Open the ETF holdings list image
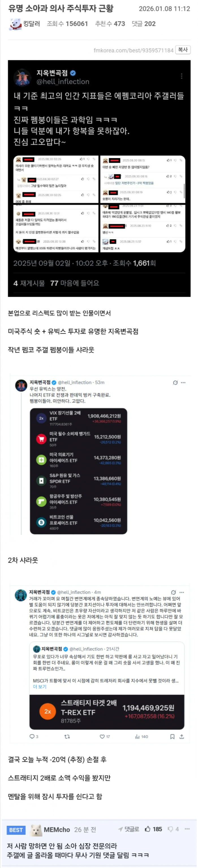 point(78,471)
